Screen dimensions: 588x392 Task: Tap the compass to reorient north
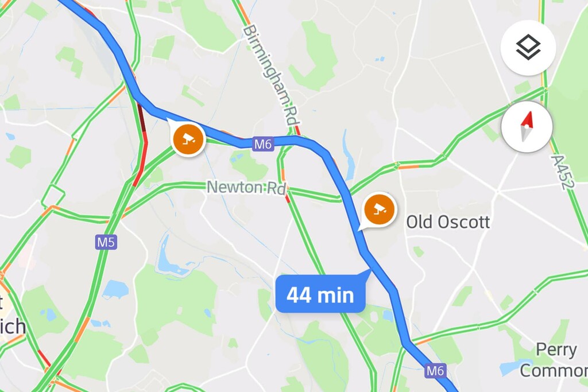coord(527,127)
